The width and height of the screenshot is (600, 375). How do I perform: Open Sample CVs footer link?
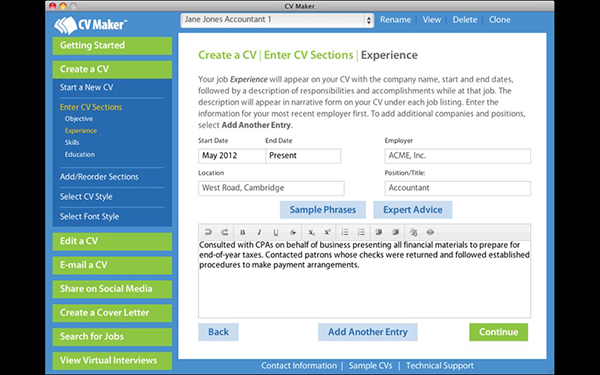370,366
